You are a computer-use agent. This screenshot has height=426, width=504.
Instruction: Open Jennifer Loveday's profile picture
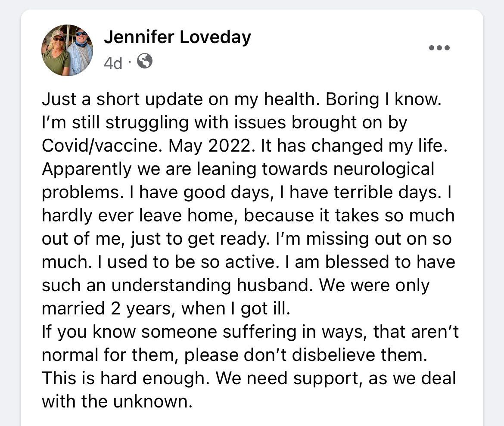[x=67, y=50]
